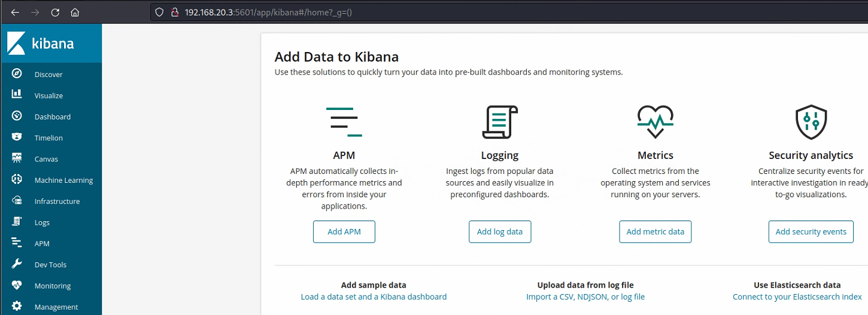Click the Kibana logo
Screen dimensions: 868x315
41,44
